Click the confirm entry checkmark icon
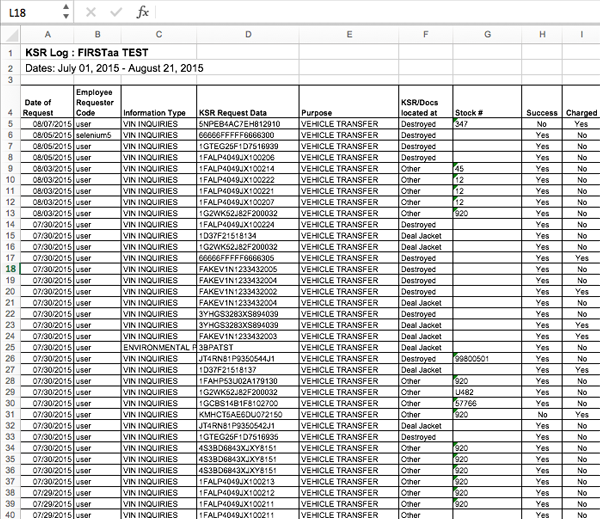The width and height of the screenshot is (600, 519). (x=116, y=13)
